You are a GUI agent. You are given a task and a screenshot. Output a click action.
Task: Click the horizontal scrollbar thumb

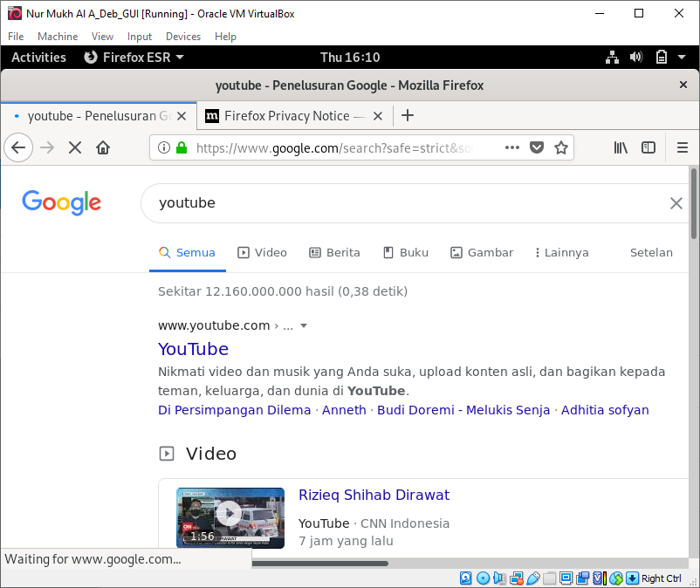320,564
